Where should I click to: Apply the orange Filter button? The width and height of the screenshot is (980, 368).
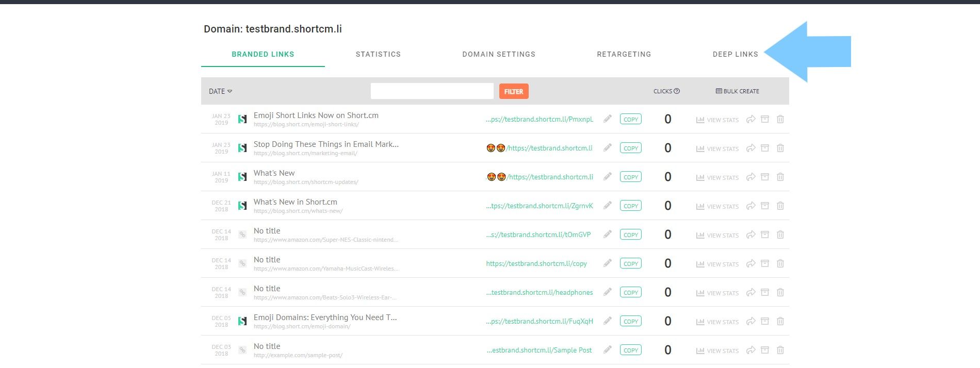514,91
